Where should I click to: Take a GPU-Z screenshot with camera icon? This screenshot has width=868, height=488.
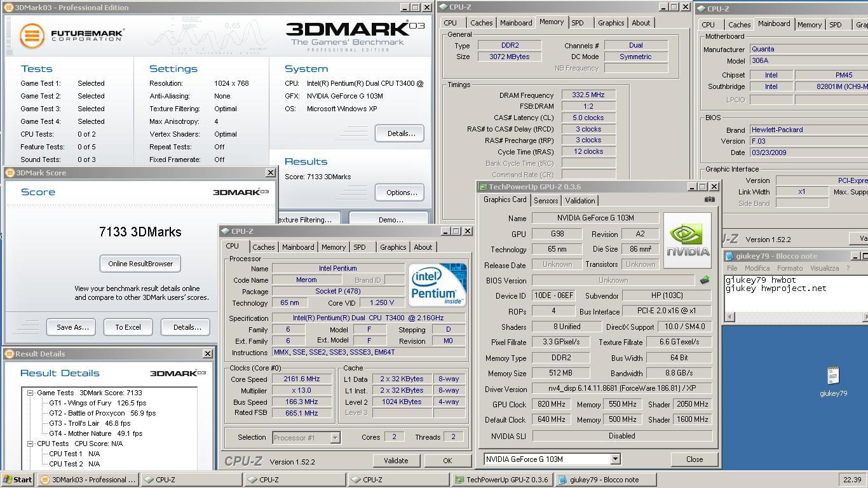coord(709,200)
